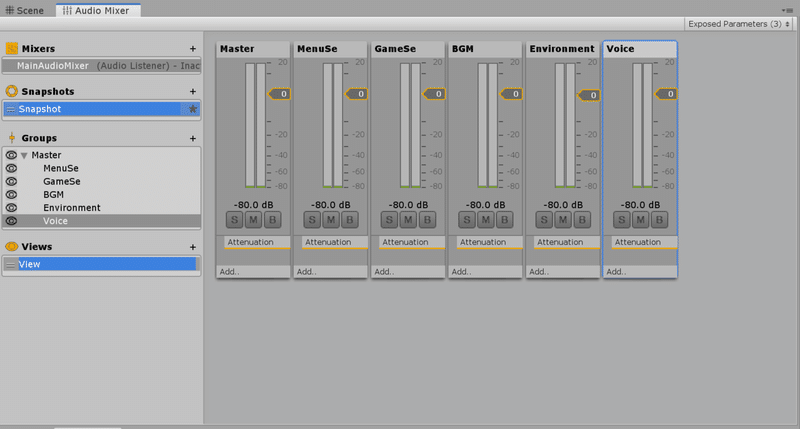Viewport: 800px width, 429px height.
Task: Toggle visibility of the Voice group
Action: coord(11,221)
